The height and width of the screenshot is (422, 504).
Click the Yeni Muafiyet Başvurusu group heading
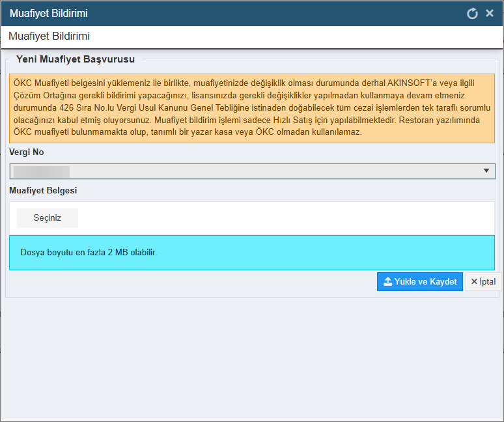coord(76,59)
